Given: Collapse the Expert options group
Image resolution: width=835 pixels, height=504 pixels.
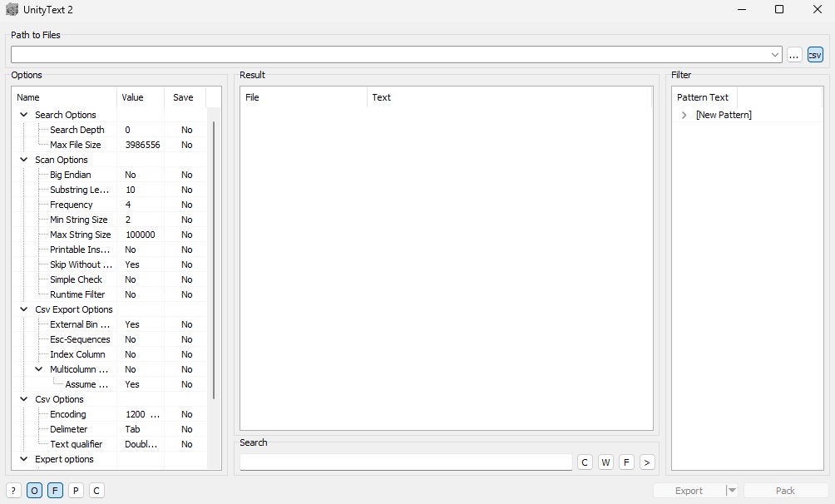Looking at the screenshot, I should coord(23,459).
